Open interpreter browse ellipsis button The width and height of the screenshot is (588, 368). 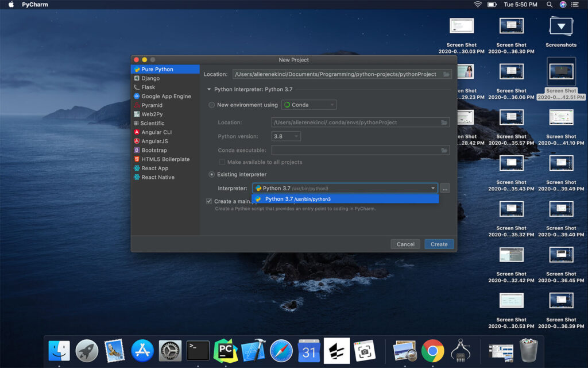445,189
